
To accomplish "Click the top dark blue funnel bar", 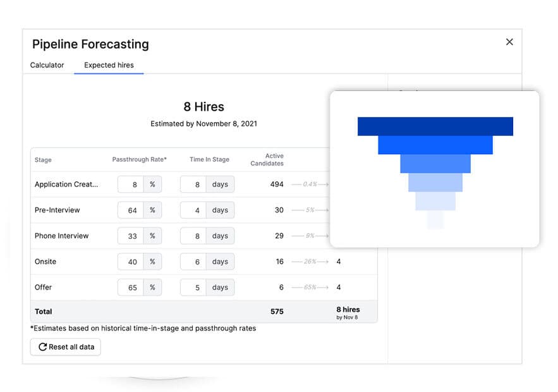I will [x=435, y=126].
